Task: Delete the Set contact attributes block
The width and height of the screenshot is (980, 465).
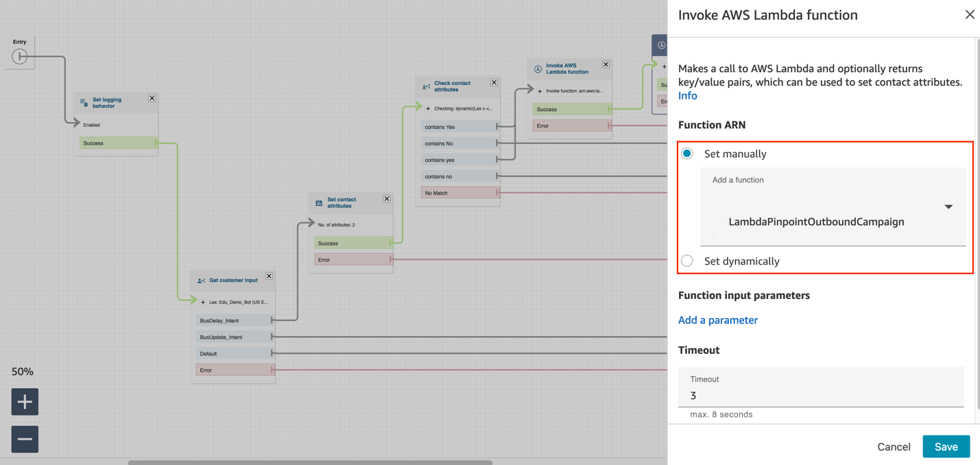Action: [x=387, y=199]
